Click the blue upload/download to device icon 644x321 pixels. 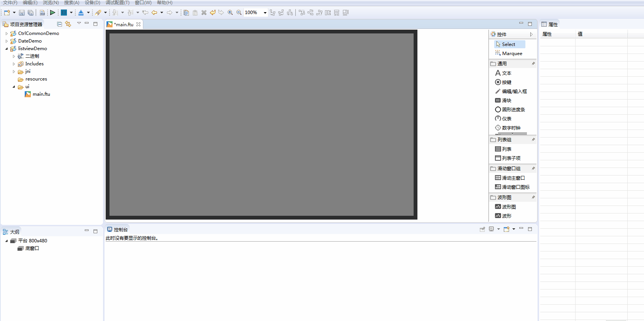[x=81, y=13]
